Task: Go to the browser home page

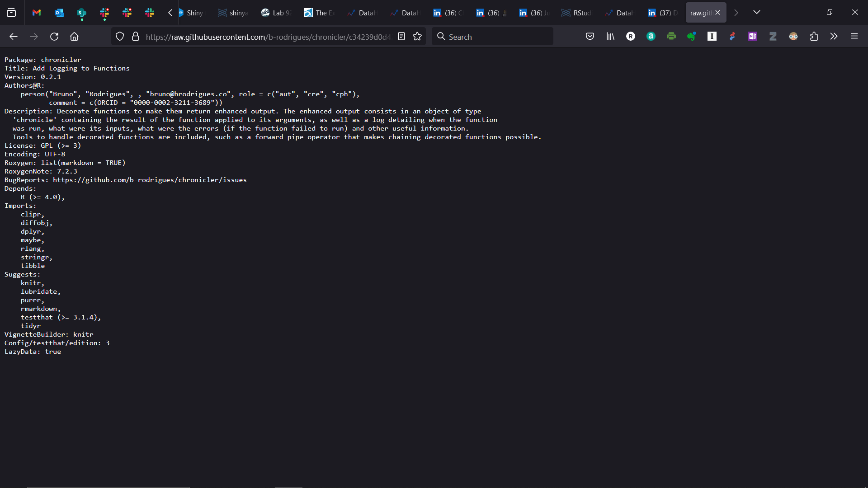Action: coord(75,37)
